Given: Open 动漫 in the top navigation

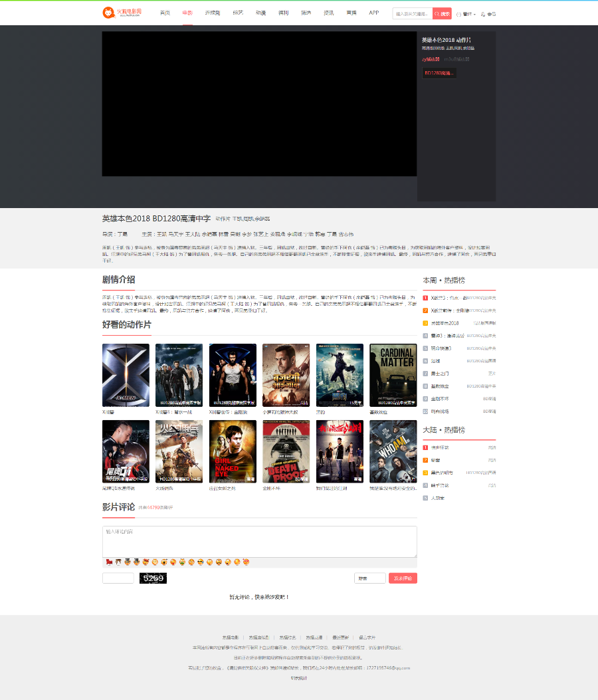Looking at the screenshot, I should tap(260, 13).
